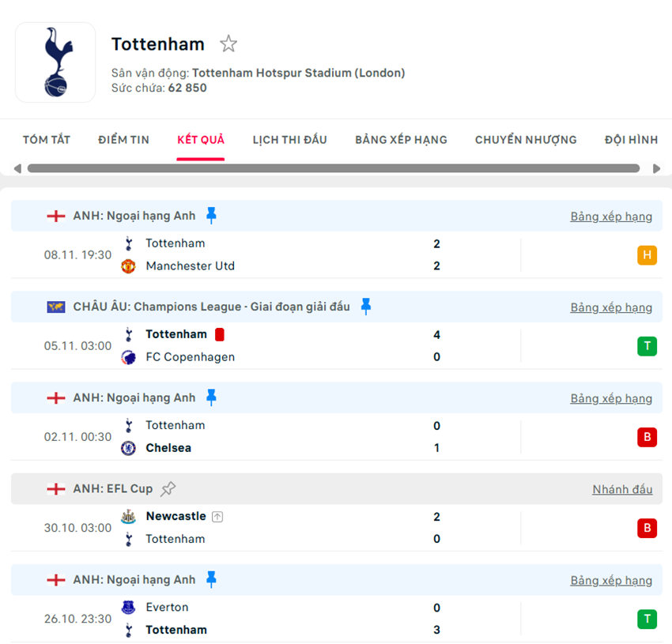Click the Chelsea club logo
The width and height of the screenshot is (672, 644).
click(x=129, y=448)
